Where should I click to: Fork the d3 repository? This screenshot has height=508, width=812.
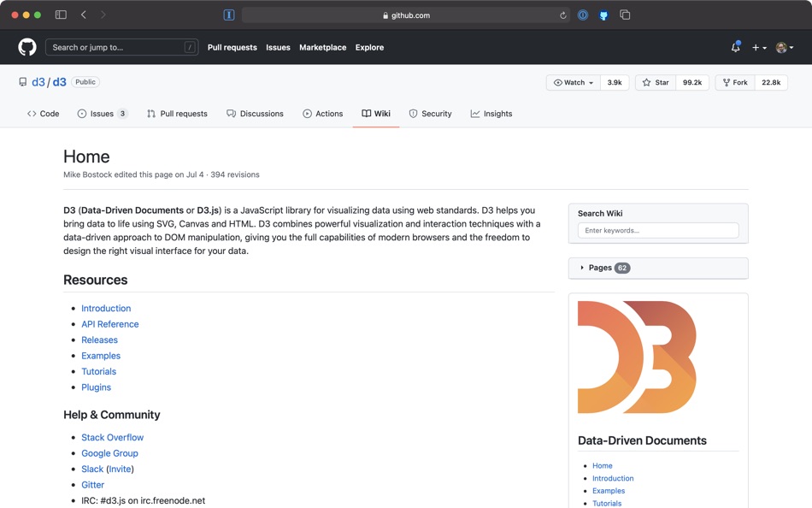735,82
